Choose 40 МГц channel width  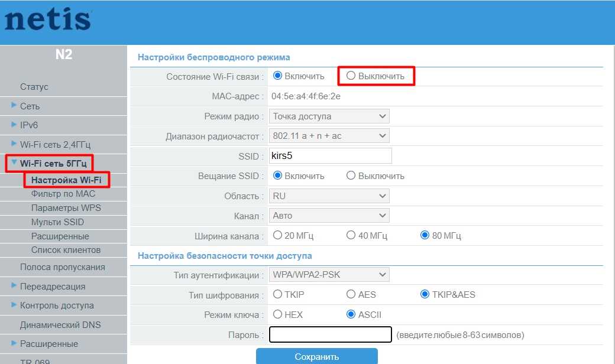351,235
